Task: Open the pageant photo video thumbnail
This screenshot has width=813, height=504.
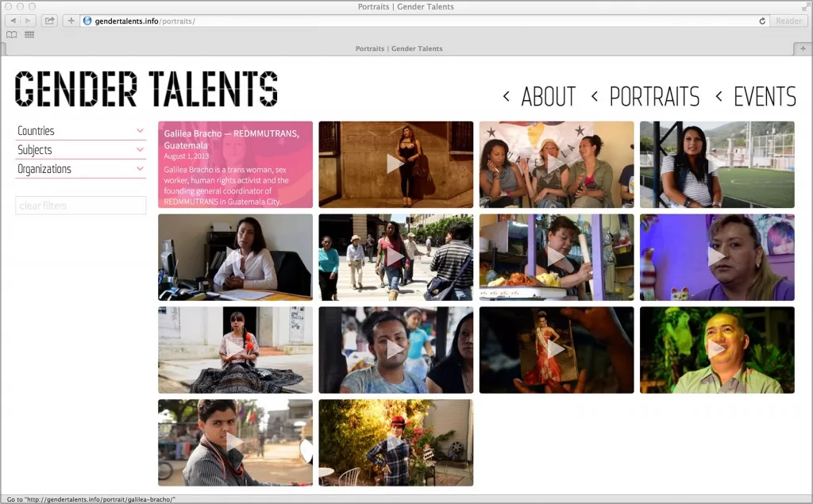Action: (x=556, y=350)
